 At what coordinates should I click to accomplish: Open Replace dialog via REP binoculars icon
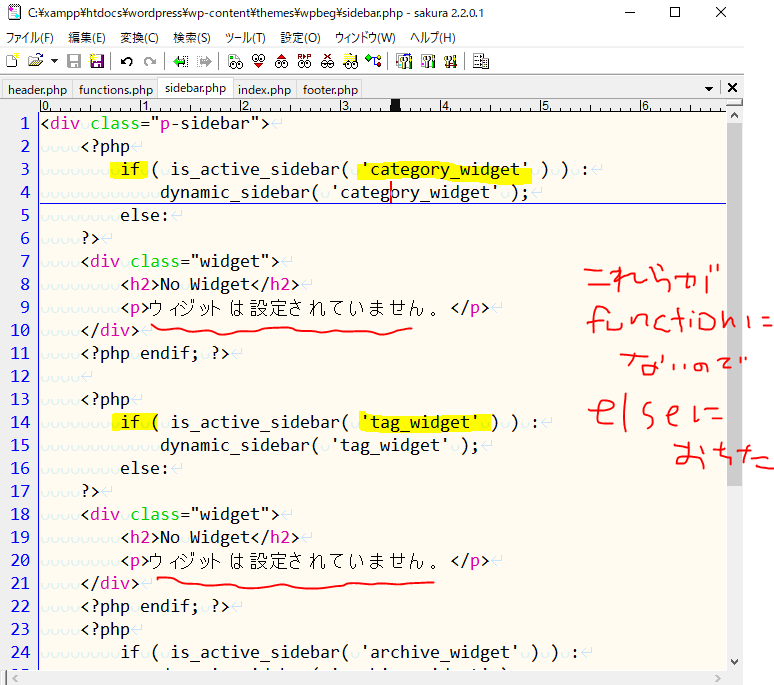(304, 61)
